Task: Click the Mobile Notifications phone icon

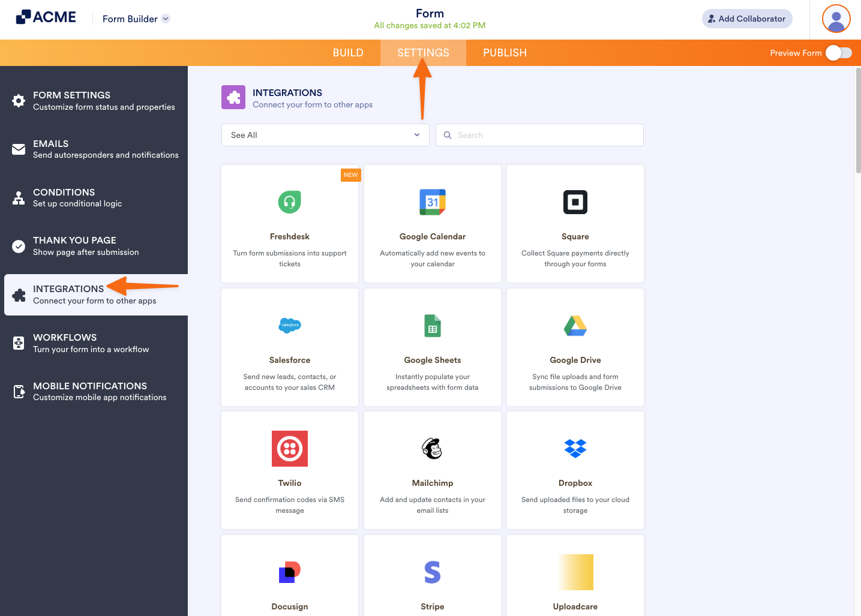Action: pyautogui.click(x=19, y=392)
